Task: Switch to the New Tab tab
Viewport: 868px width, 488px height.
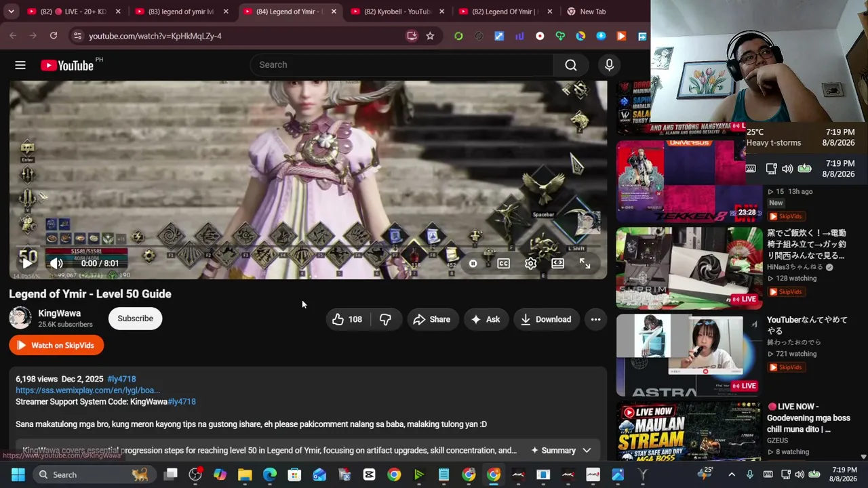Action: click(593, 12)
